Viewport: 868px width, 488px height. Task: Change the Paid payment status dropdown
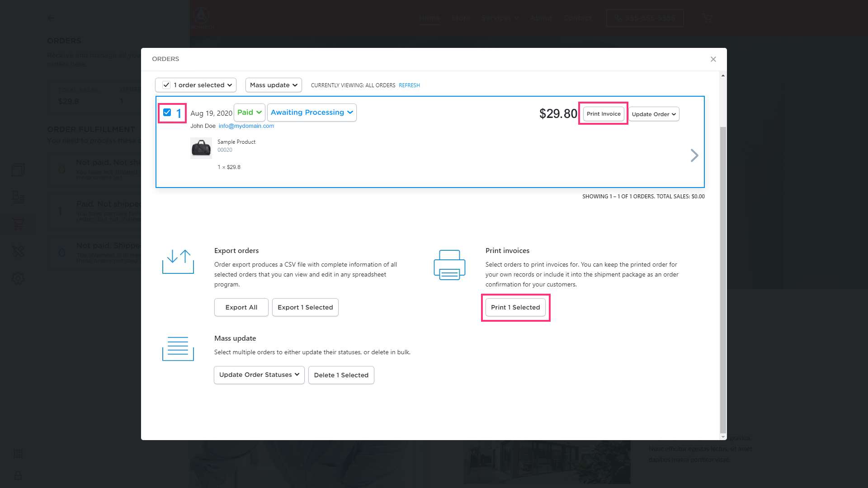(x=249, y=113)
